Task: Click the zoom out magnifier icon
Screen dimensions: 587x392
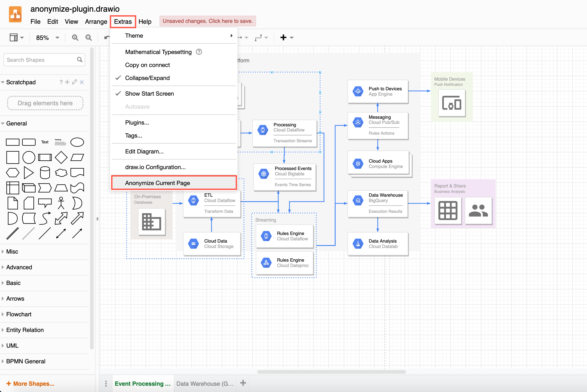Action: (88, 37)
